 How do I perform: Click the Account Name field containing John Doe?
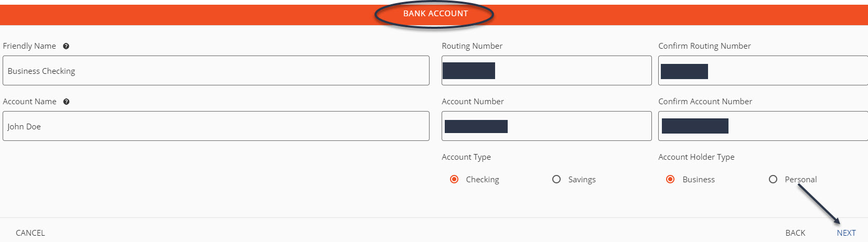tap(216, 126)
